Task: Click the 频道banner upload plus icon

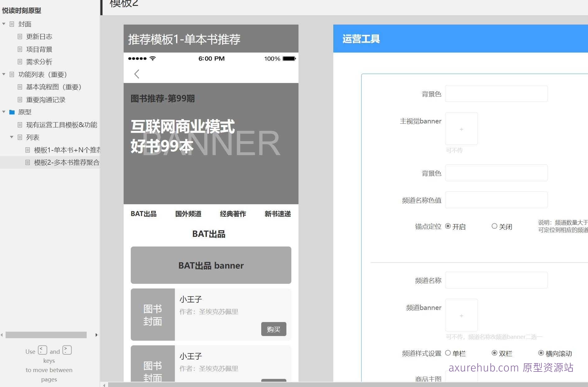Action: [462, 316]
